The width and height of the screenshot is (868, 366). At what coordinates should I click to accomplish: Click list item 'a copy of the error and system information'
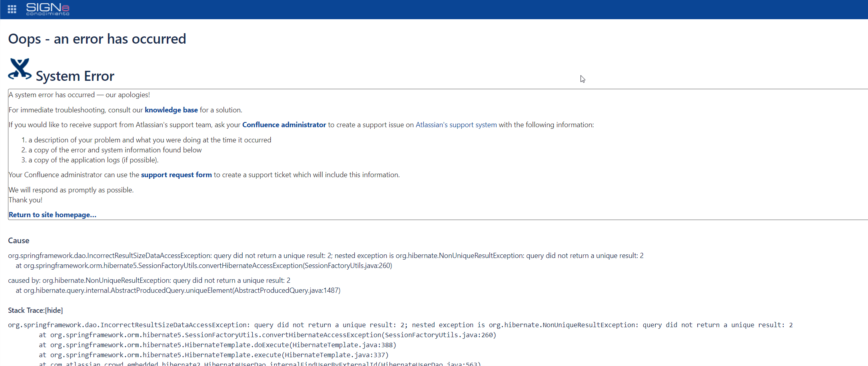115,150
